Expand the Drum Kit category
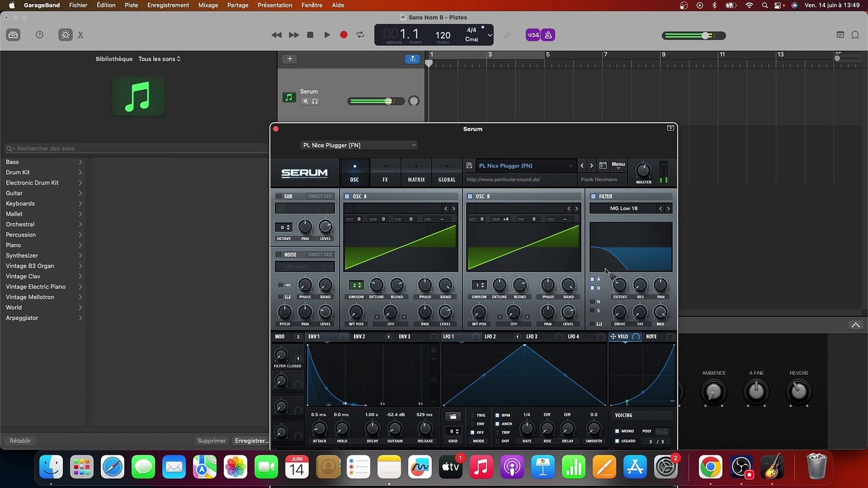The height and width of the screenshot is (488, 868). click(x=80, y=172)
